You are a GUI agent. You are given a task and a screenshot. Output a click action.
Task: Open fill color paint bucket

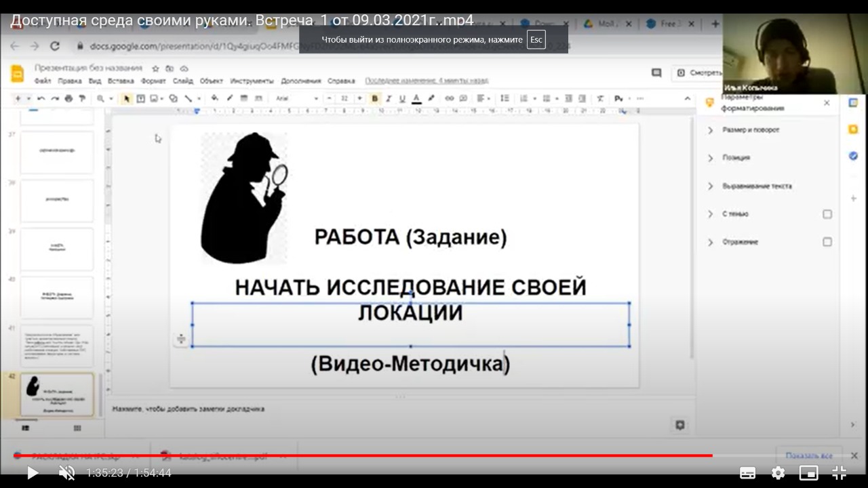click(x=214, y=98)
